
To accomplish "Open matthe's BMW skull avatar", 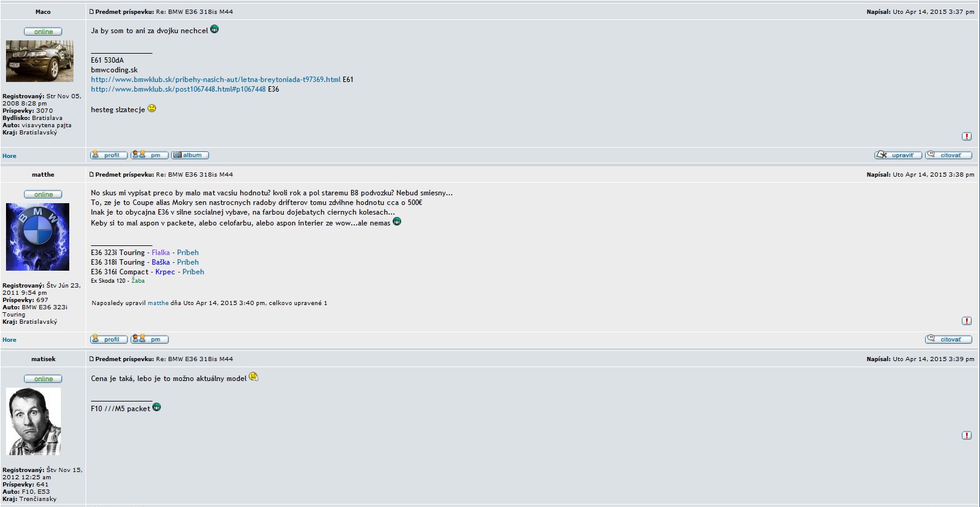I will point(37,237).
